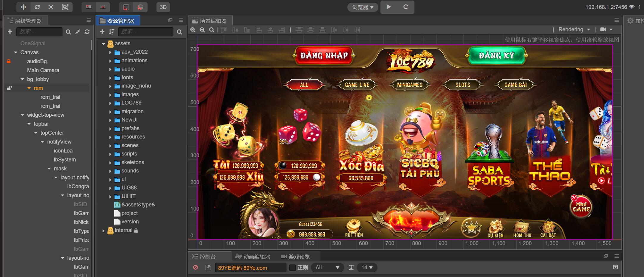Select the LOC789 folder
Viewport: 644px width, 277px height.
(131, 103)
